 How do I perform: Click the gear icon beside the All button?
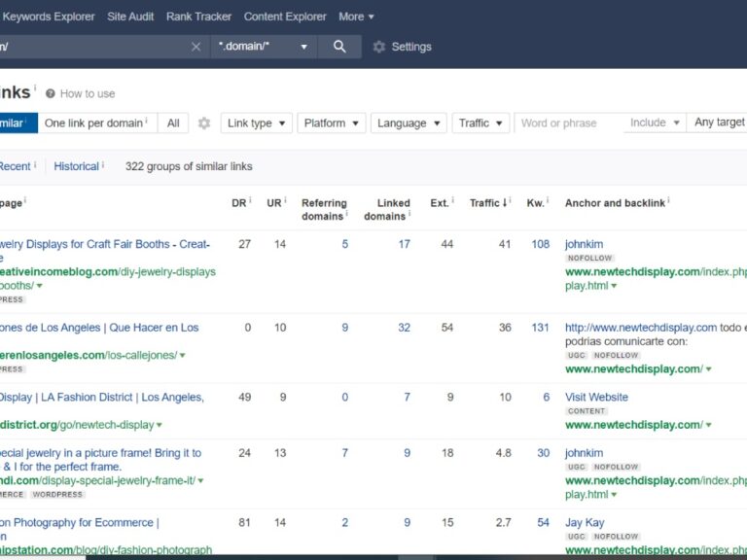point(204,123)
